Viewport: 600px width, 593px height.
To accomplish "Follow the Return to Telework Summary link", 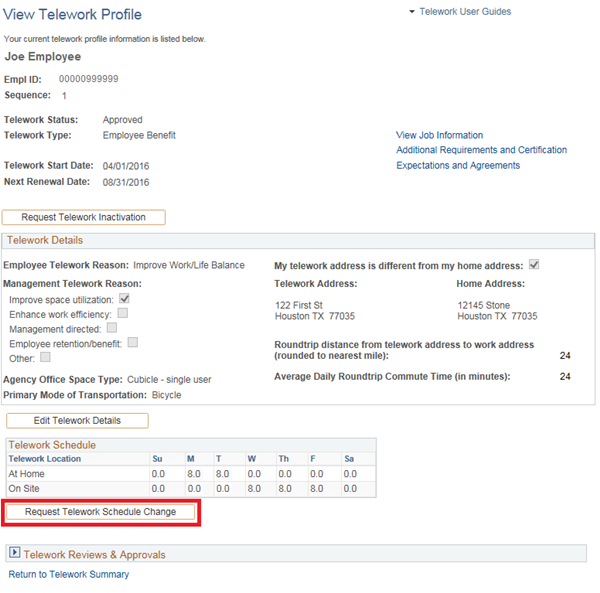I will pyautogui.click(x=68, y=575).
